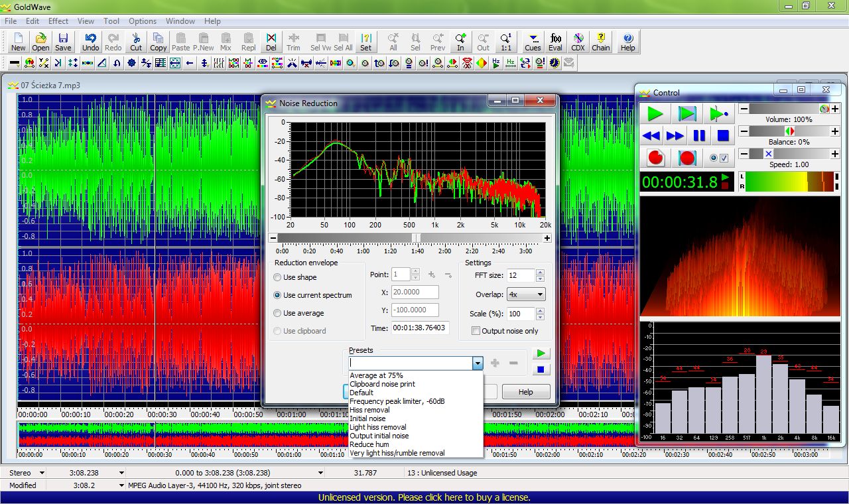Open the 3:08.238 length dropdown in status bar
Image resolution: width=849 pixels, height=504 pixels.
[121, 473]
